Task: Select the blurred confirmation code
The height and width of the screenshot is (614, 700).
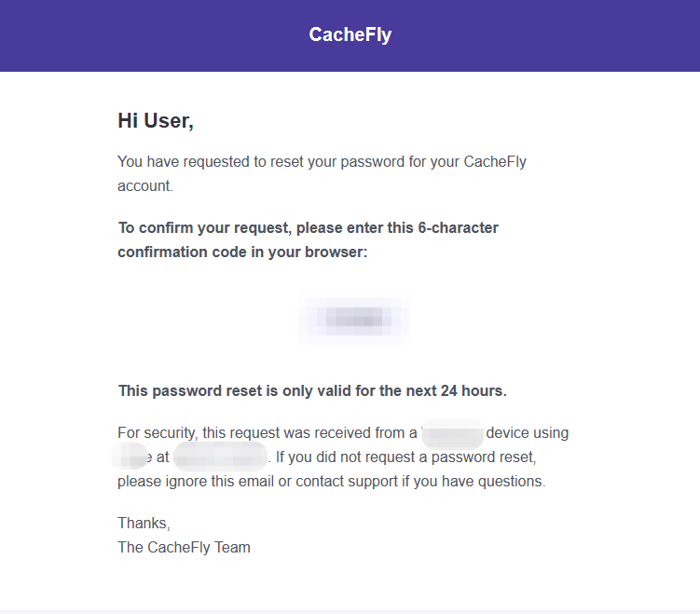Action: pos(353,321)
